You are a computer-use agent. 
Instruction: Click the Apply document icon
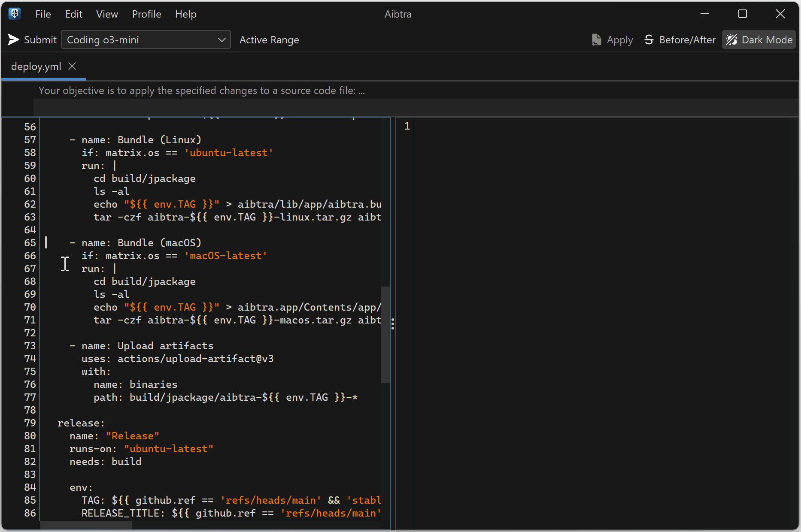point(596,40)
